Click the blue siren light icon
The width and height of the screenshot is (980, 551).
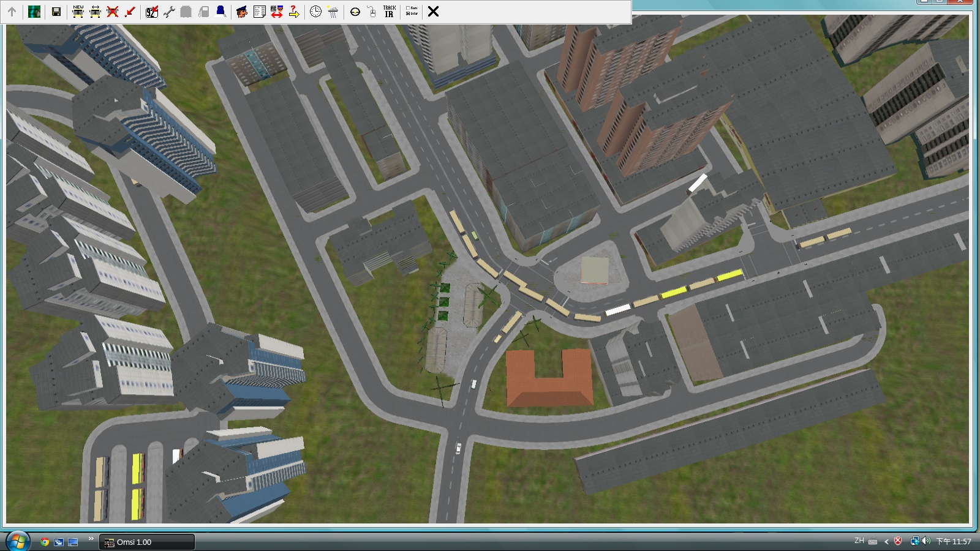221,12
